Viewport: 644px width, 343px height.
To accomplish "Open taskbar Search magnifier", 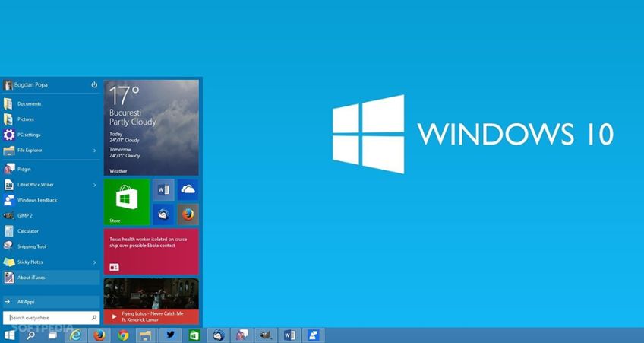I will [x=30, y=335].
